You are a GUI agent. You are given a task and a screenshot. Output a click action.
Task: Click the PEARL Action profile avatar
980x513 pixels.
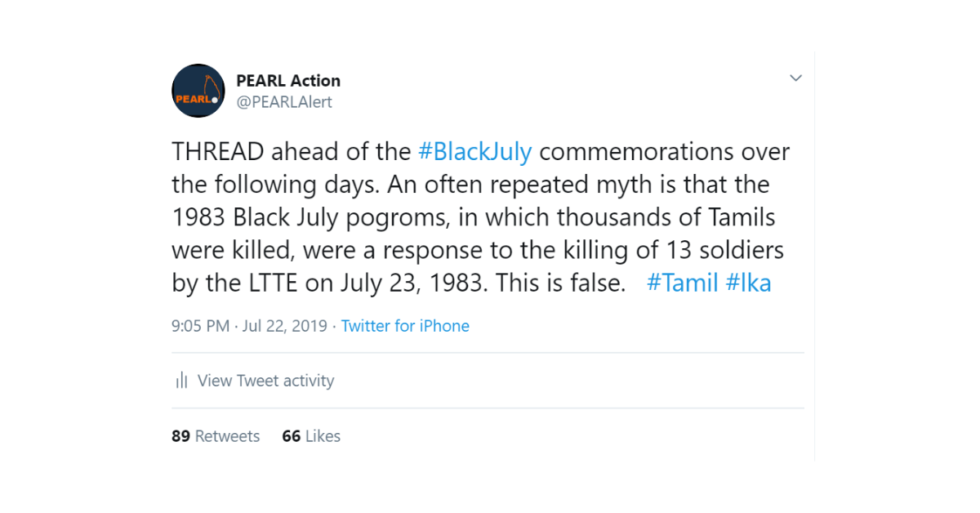point(198,91)
